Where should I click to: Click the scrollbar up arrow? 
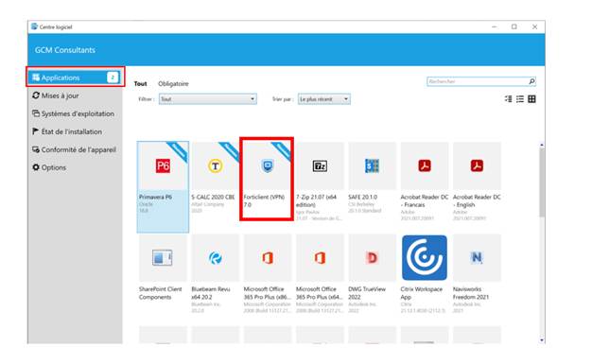point(542,145)
